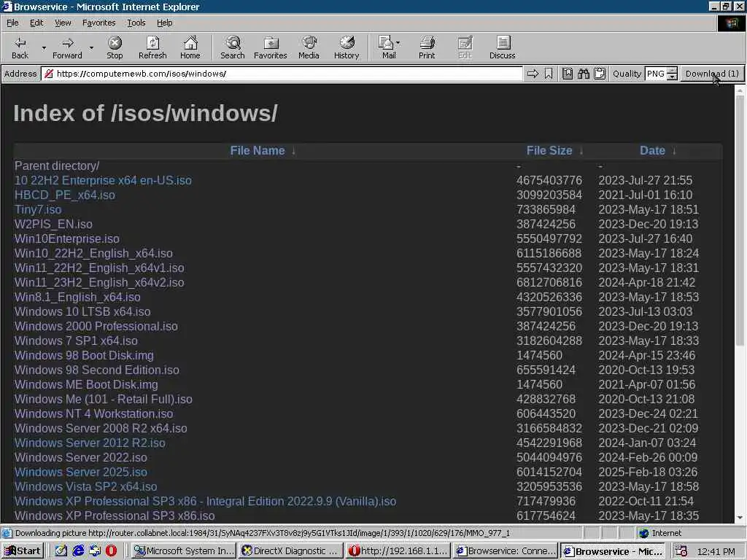The image size is (747, 560).
Task: Print the current page
Action: (x=427, y=47)
